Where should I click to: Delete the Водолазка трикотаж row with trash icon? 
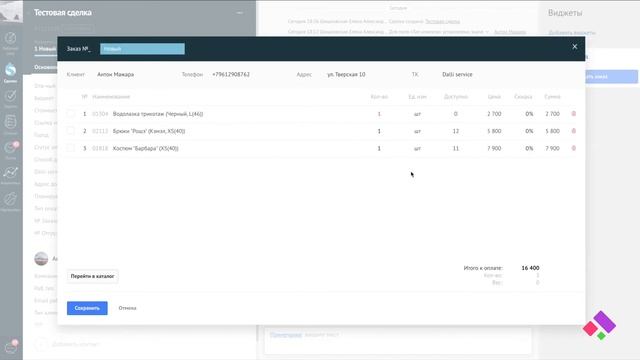click(x=573, y=114)
